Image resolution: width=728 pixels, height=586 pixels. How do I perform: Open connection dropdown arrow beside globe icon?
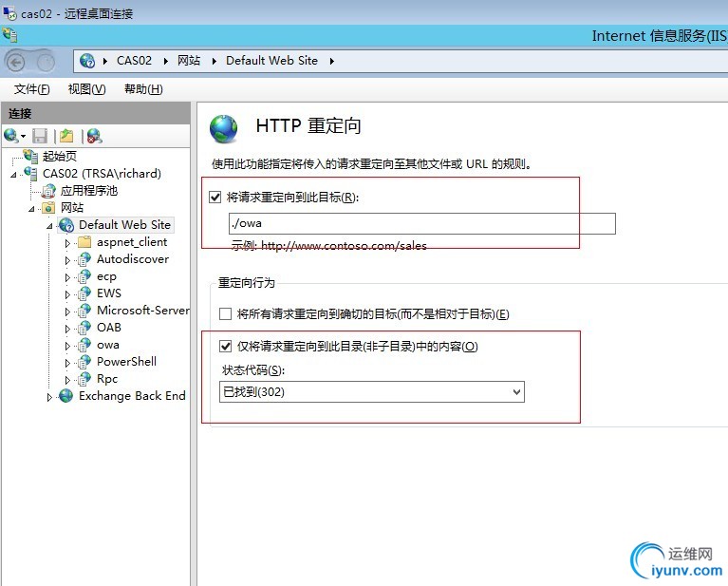tap(23, 136)
